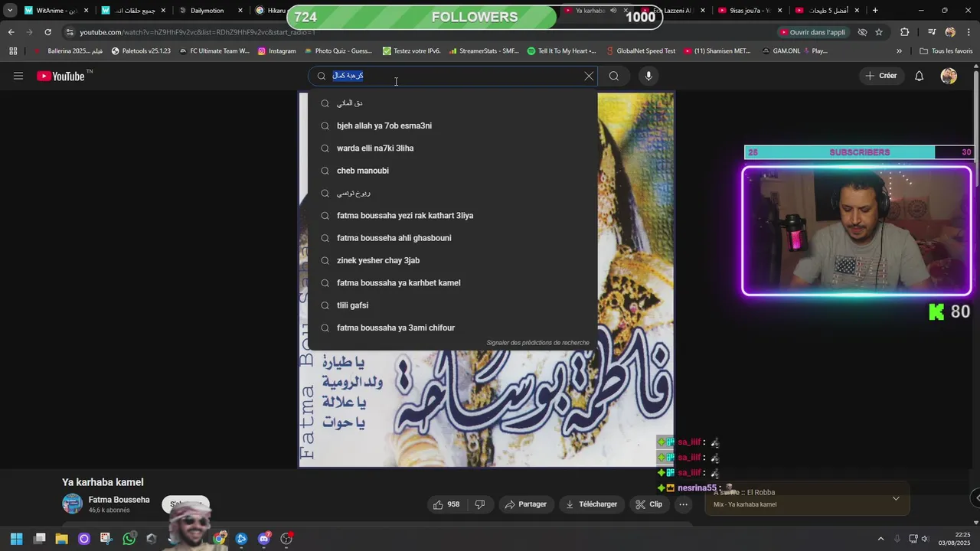
Task: Pick suggestion "fatma bousseha ahli ghasbouni"
Action: [452, 238]
